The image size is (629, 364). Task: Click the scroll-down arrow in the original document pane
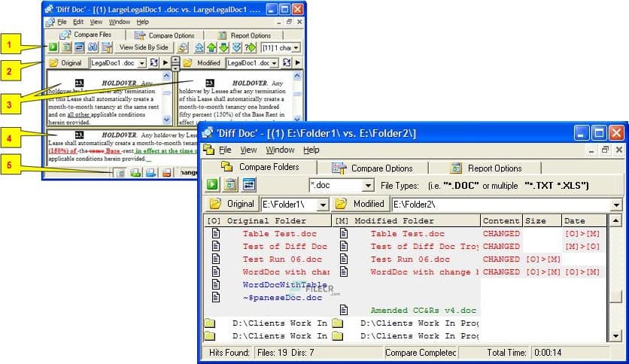(x=167, y=120)
